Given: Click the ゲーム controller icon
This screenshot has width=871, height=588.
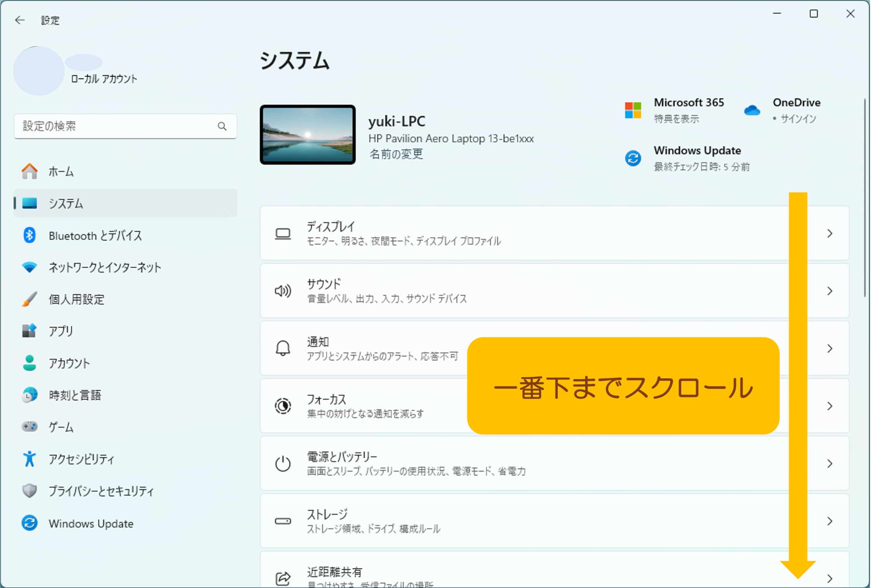Looking at the screenshot, I should pyautogui.click(x=29, y=427).
